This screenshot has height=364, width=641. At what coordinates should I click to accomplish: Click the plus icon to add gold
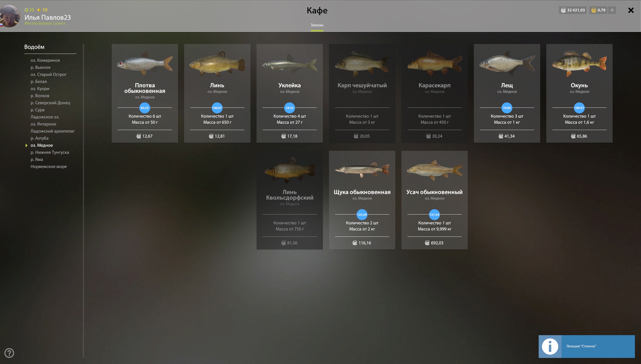(612, 10)
